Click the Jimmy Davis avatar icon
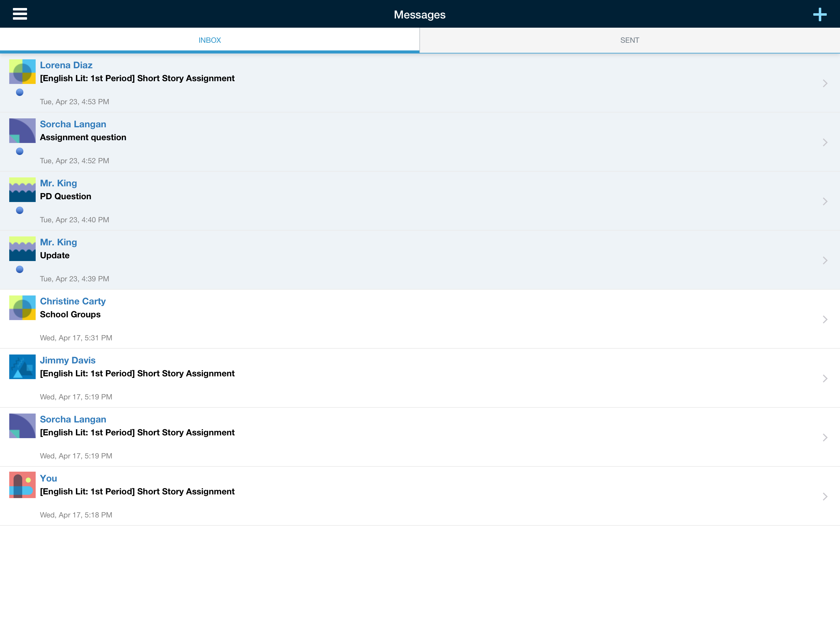The height and width of the screenshot is (618, 840). pyautogui.click(x=22, y=366)
